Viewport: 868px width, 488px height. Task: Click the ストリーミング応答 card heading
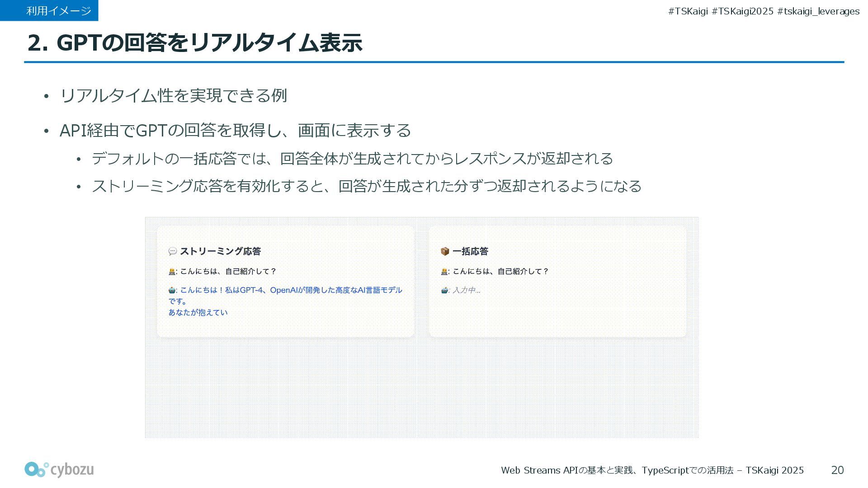(x=220, y=251)
